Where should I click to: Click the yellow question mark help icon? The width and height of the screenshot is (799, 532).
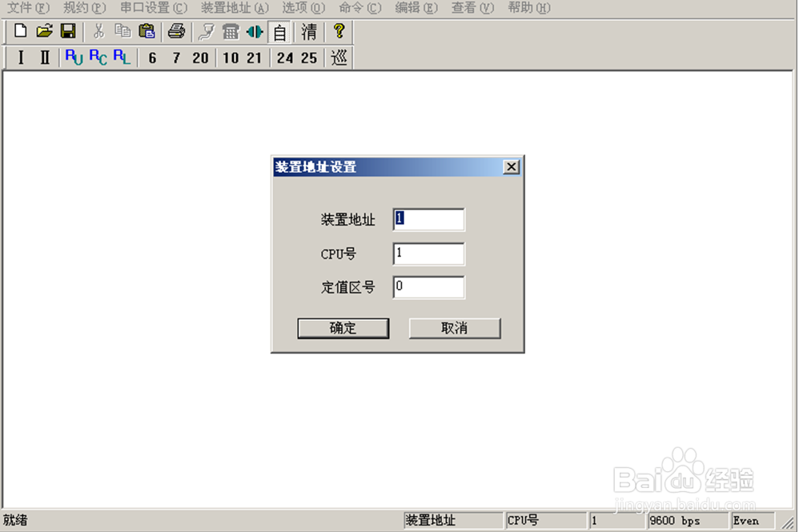click(339, 31)
